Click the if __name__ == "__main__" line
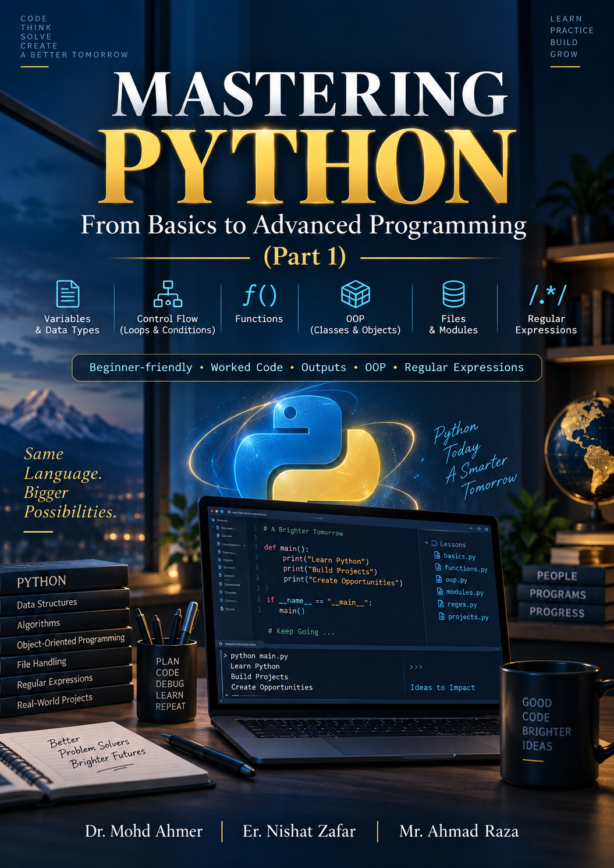Image resolution: width=614 pixels, height=868 pixels. (x=319, y=601)
